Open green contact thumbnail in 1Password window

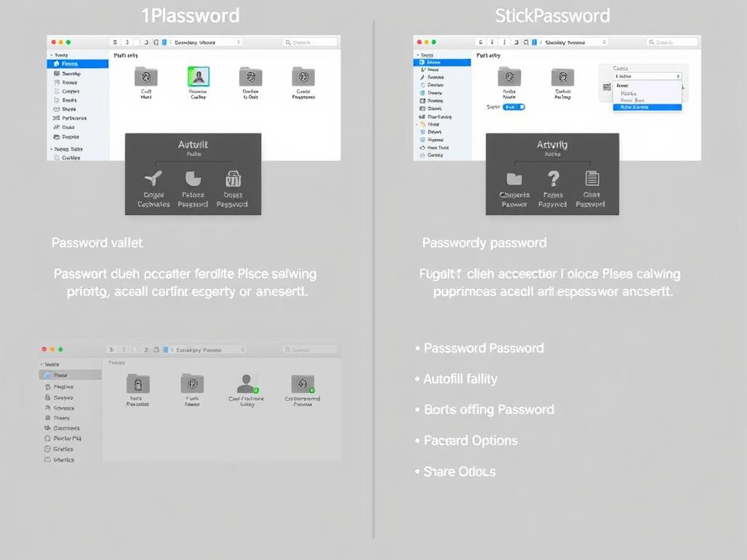[198, 76]
